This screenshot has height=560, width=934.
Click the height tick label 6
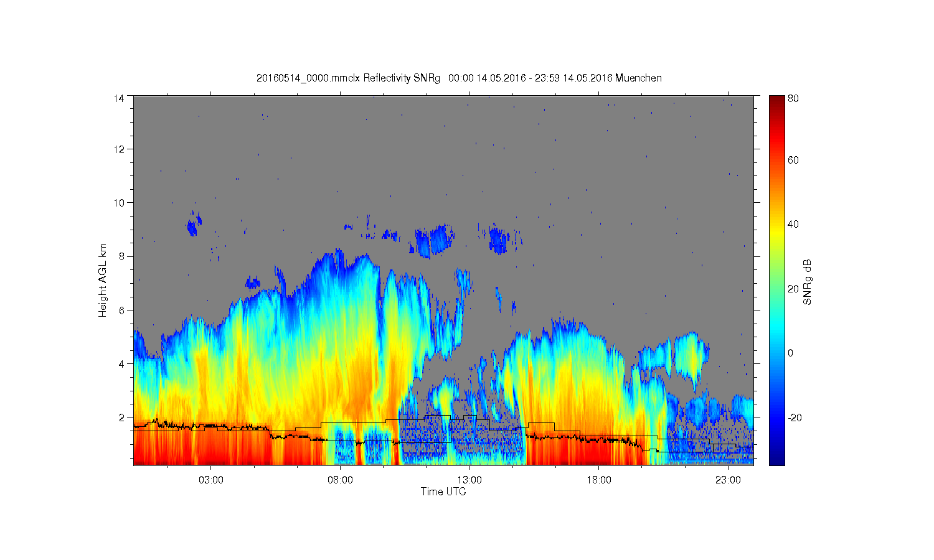[121, 310]
